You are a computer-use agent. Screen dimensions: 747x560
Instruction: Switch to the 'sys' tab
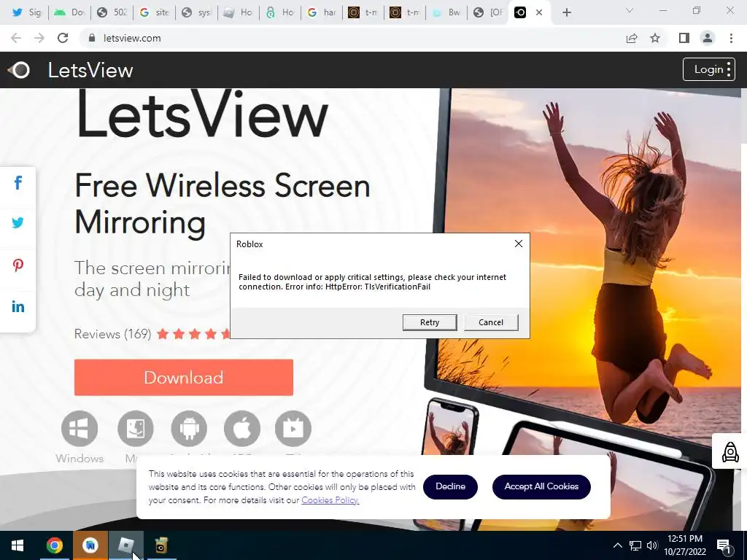[196, 12]
